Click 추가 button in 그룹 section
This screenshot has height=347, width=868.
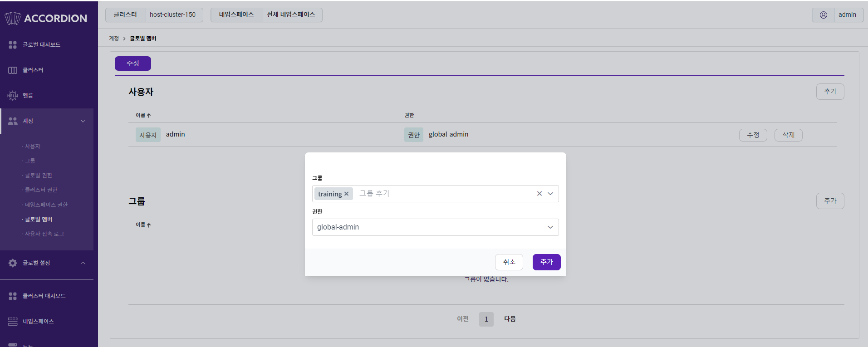[x=830, y=201]
